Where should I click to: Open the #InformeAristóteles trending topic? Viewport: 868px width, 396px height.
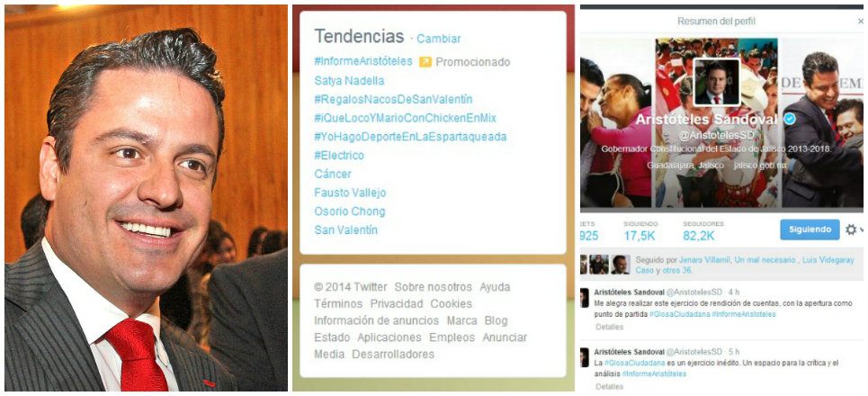[363, 61]
